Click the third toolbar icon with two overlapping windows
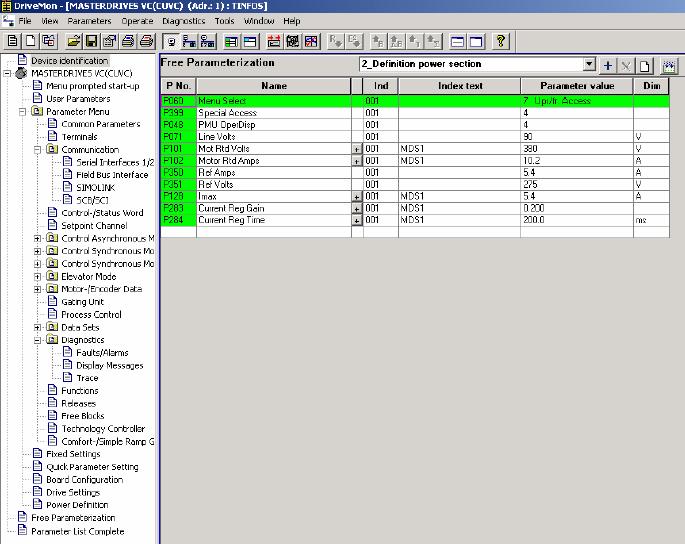This screenshot has height=544, width=685. tap(49, 41)
